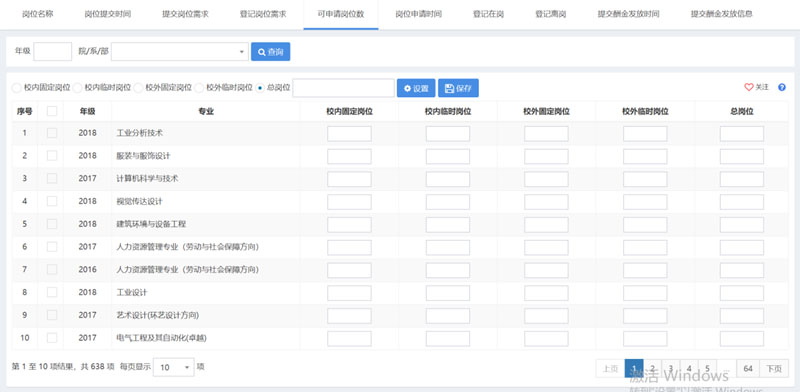800x392 pixels.
Task: Tick the checkbox for 计算机科学与技术 row
Action: (52, 179)
